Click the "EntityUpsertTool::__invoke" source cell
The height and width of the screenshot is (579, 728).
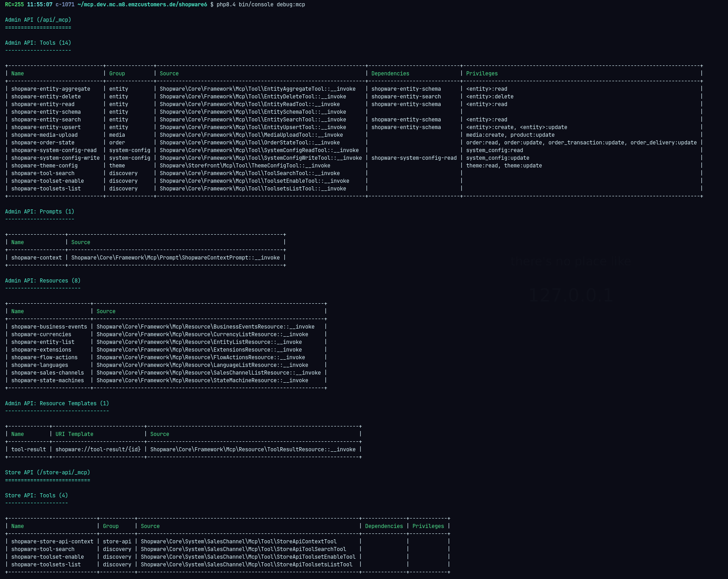253,127
